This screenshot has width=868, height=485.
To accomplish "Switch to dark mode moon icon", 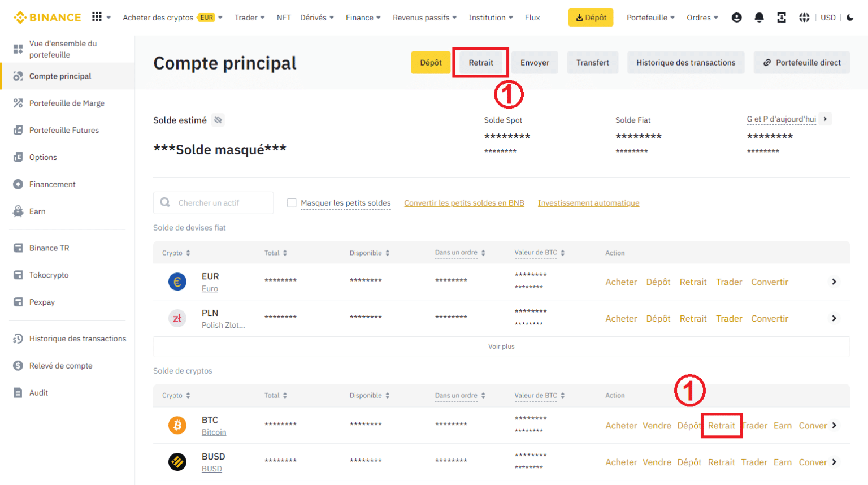I will click(850, 18).
